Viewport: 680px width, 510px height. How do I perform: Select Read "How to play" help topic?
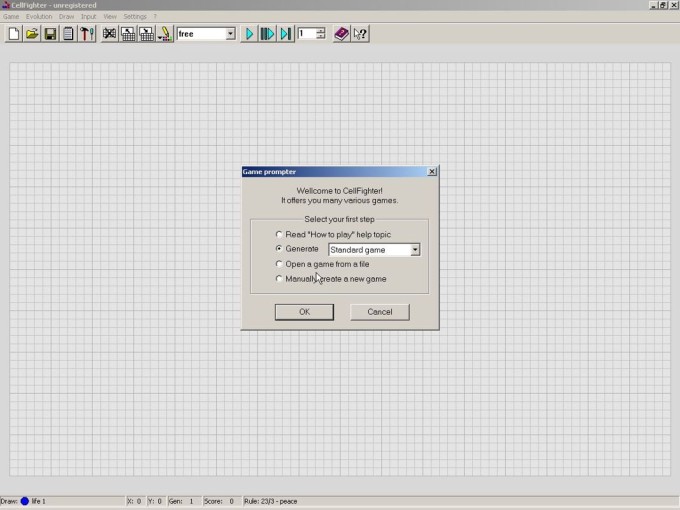pos(334,235)
